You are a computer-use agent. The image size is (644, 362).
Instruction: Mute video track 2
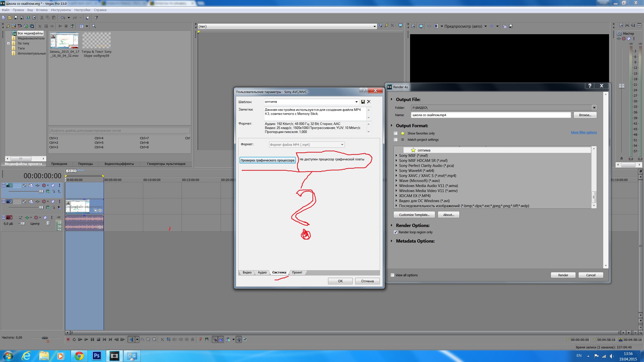coord(53,202)
